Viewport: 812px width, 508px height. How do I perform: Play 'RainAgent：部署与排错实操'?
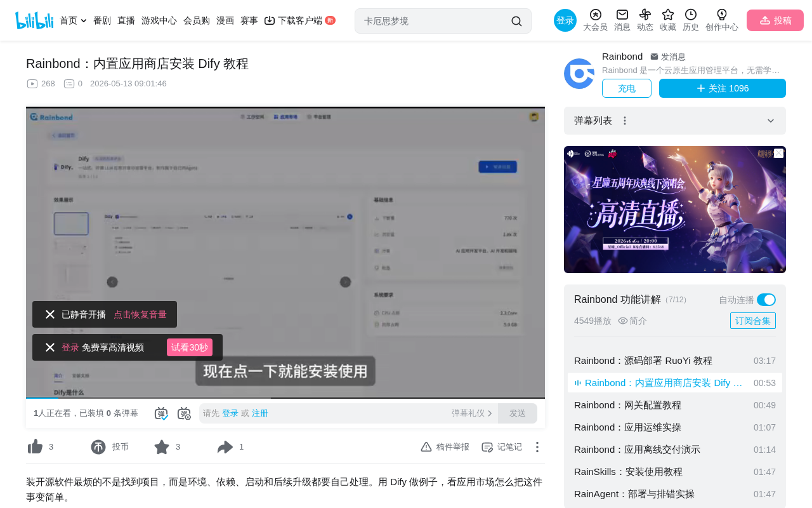point(675,494)
